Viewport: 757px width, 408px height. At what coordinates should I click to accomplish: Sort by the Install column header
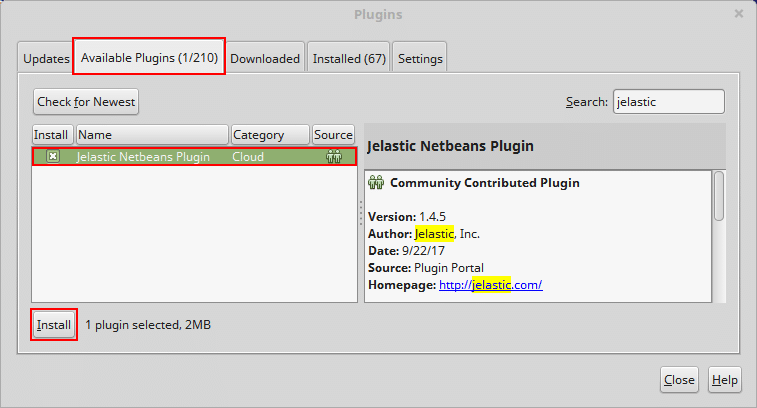point(53,135)
